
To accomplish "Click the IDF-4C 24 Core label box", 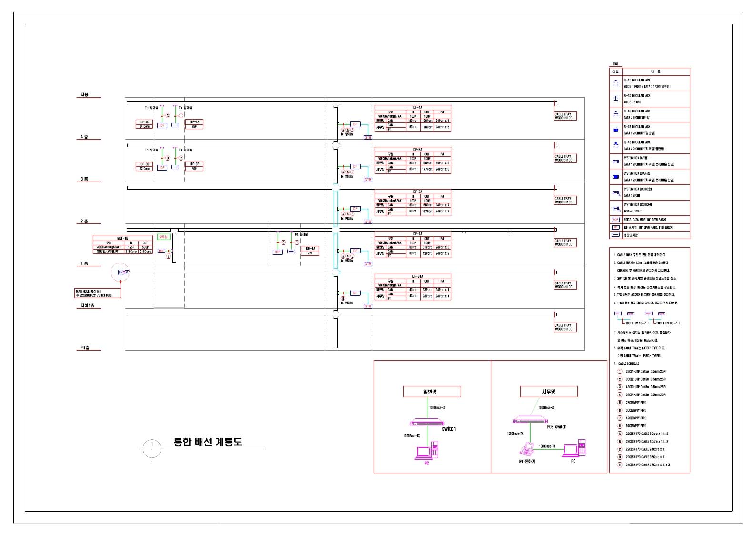I will tap(144, 124).
